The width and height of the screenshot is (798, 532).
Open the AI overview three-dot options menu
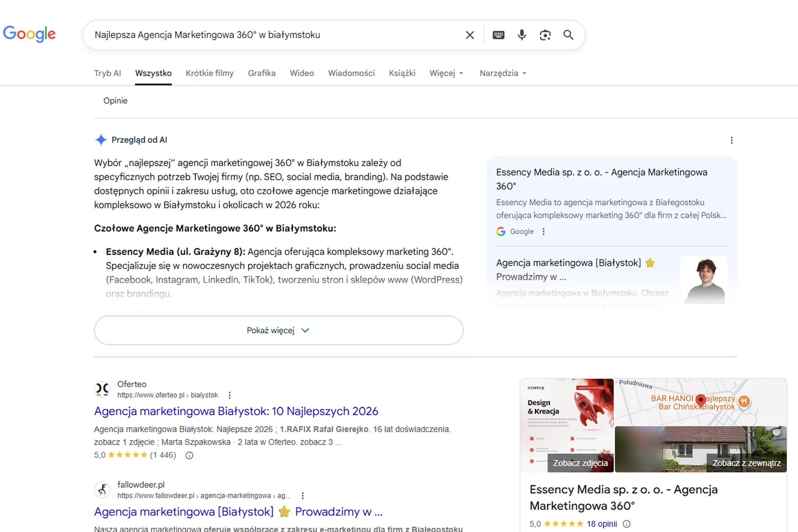point(732,140)
